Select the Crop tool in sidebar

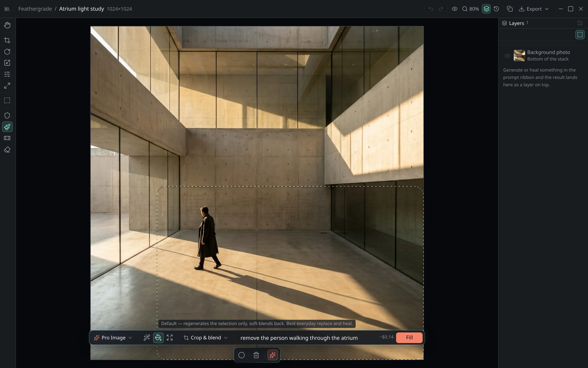[x=7, y=40]
